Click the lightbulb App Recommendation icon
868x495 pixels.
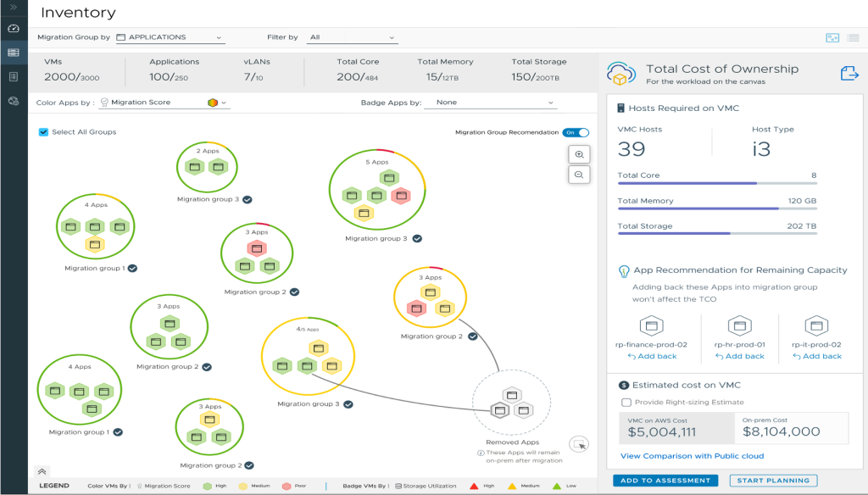tap(624, 271)
